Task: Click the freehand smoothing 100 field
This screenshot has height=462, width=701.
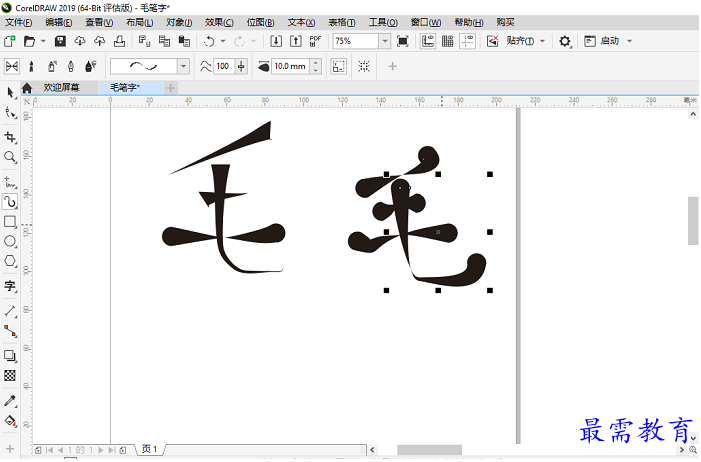Action: [223, 67]
